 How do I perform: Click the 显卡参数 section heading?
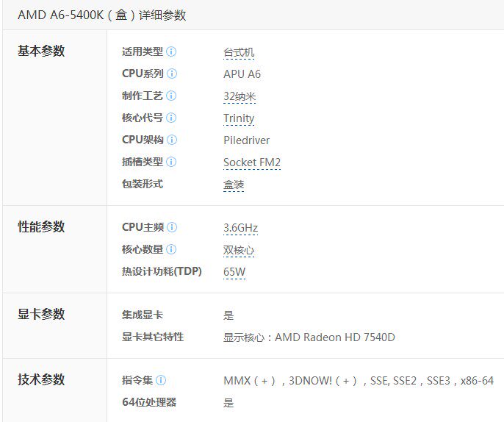tap(41, 314)
